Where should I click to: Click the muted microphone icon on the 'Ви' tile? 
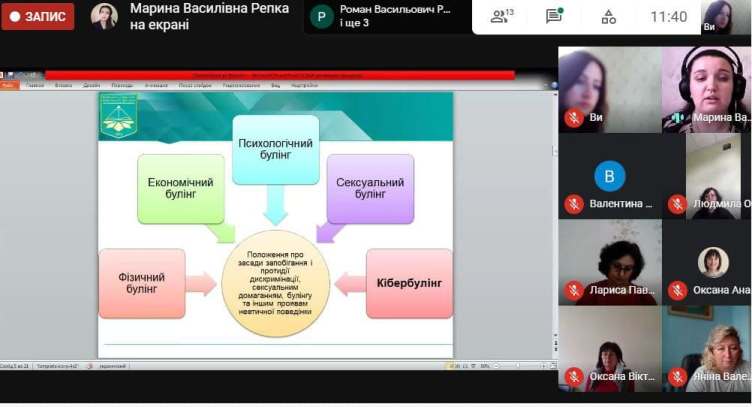pos(574,117)
